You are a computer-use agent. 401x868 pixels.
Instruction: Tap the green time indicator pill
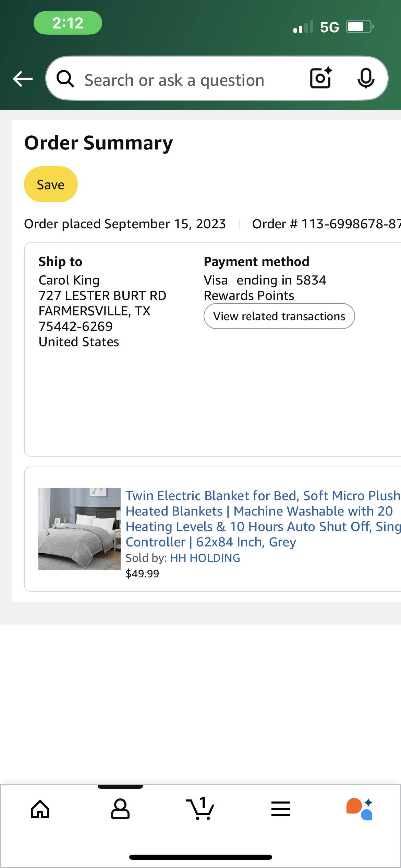[x=68, y=23]
